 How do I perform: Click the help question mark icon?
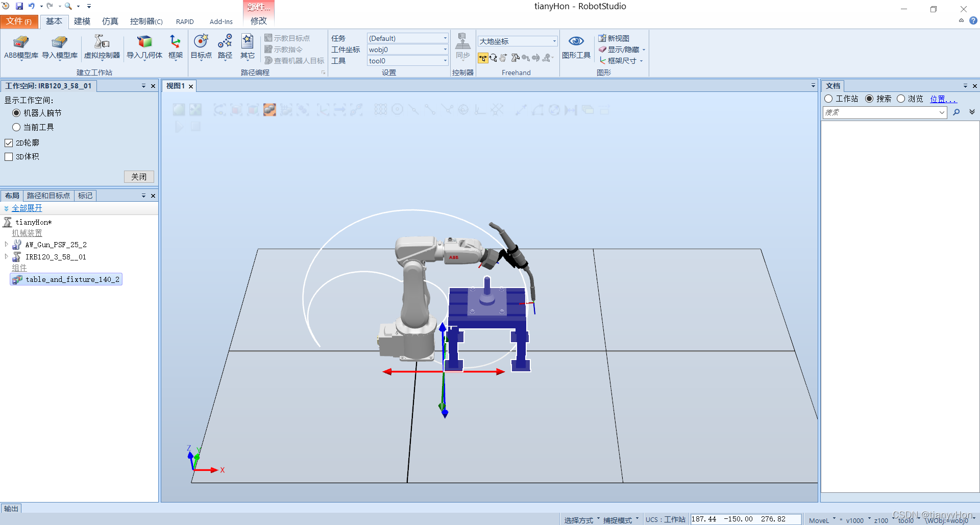[973, 21]
